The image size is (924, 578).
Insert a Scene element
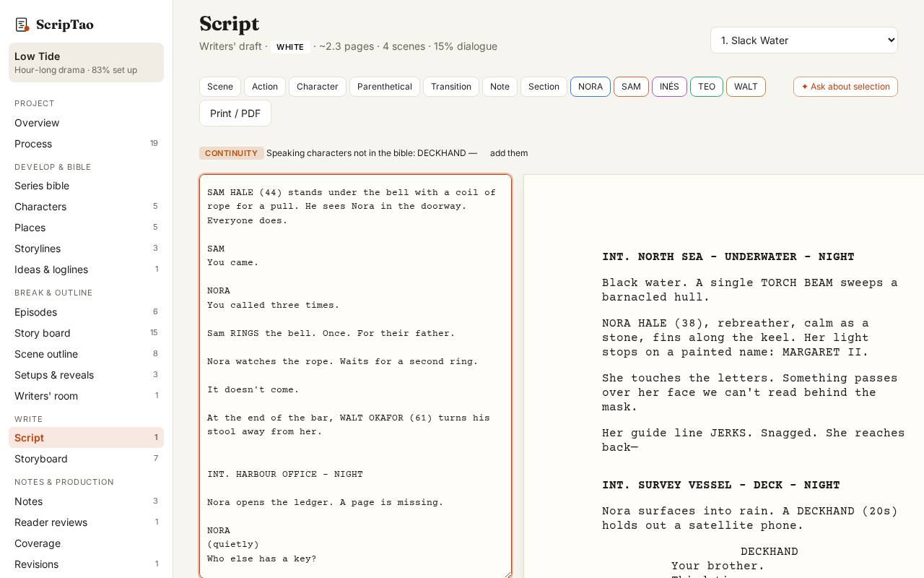220,87
